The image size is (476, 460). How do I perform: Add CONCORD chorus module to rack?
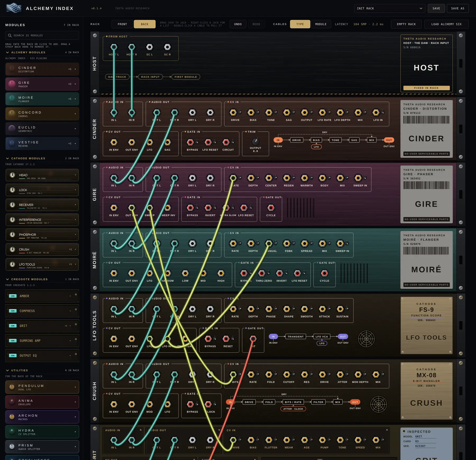pyautogui.click(x=75, y=114)
